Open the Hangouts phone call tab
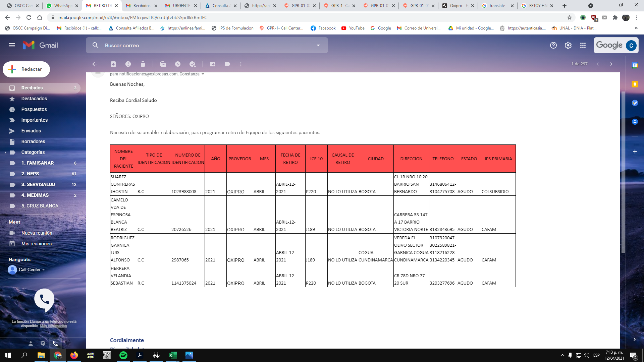Viewport: 644px width, 362px height. [55, 344]
